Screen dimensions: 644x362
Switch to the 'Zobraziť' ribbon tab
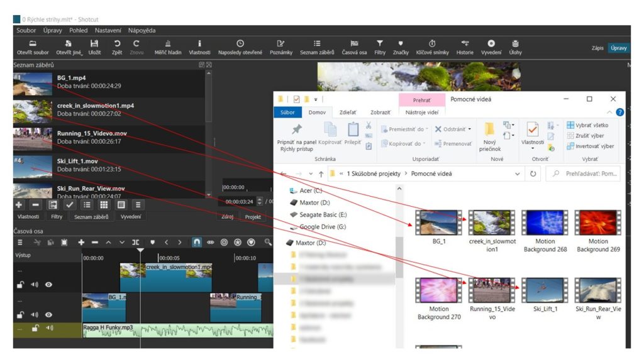click(x=380, y=112)
